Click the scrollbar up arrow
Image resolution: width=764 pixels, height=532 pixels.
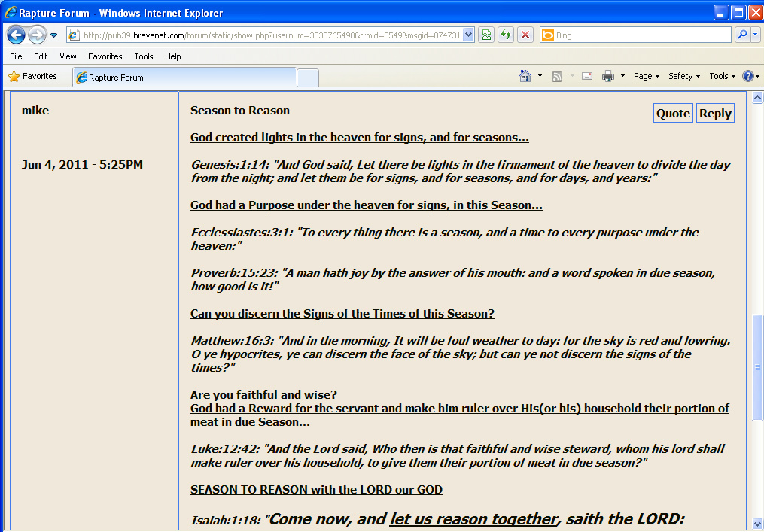758,97
